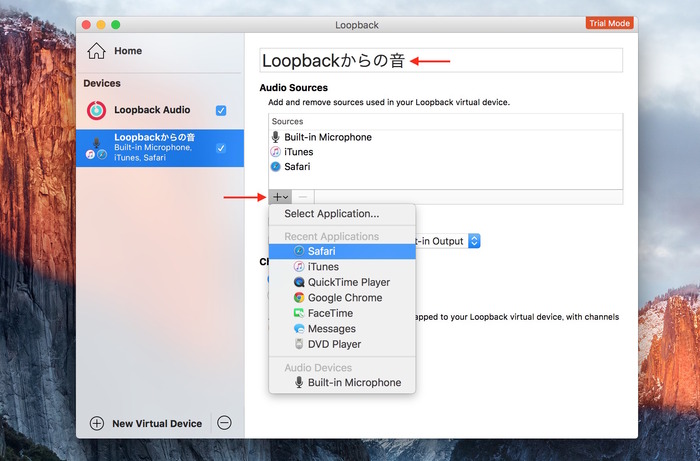The image size is (700, 461).
Task: Click the Built-in Microphone icon in Sources
Action: coord(276,137)
